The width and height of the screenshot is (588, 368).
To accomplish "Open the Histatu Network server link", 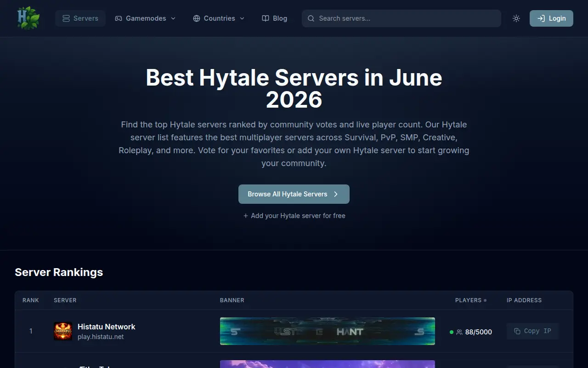I will click(107, 327).
